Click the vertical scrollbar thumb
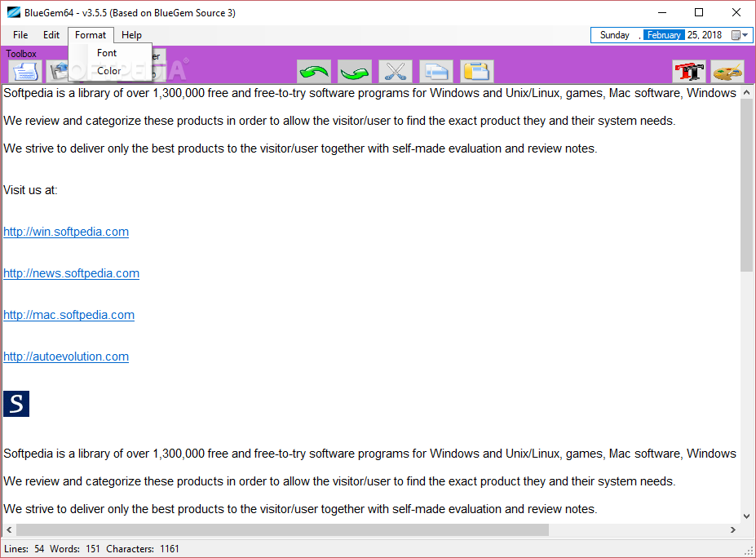This screenshot has height=558, width=756. [x=746, y=184]
